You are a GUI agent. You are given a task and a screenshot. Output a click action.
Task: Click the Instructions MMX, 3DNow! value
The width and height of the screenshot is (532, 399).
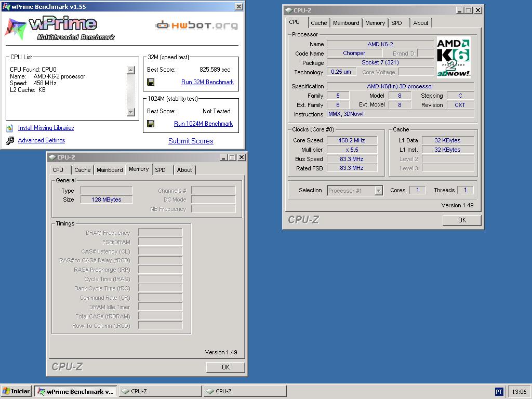point(400,114)
